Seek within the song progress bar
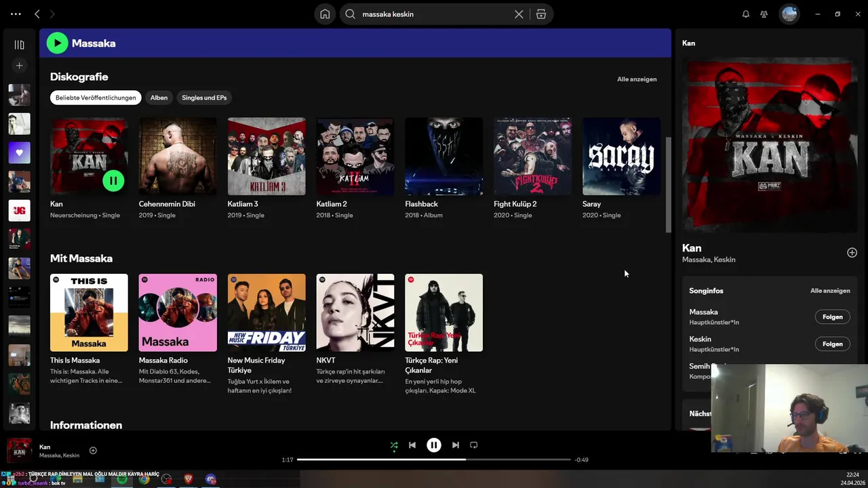This screenshot has height=488, width=868. pos(434,460)
